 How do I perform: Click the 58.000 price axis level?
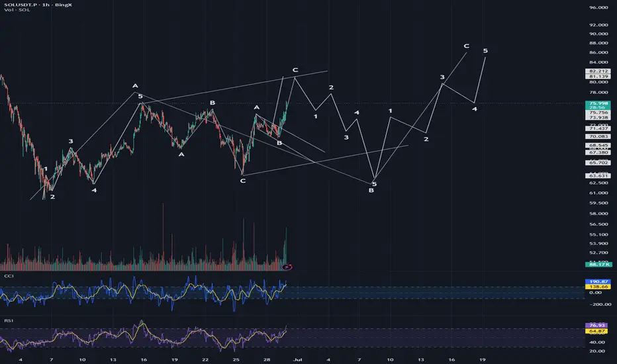click(598, 214)
